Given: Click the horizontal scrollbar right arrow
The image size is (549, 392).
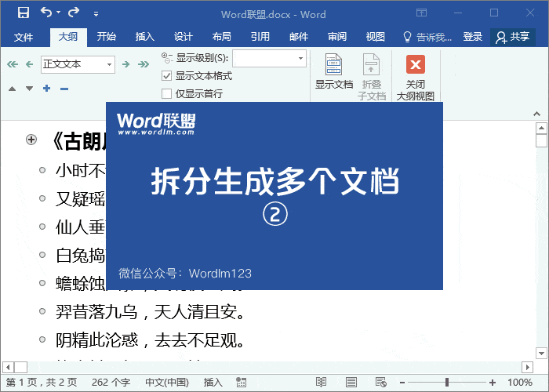Looking at the screenshot, I should [527, 367].
